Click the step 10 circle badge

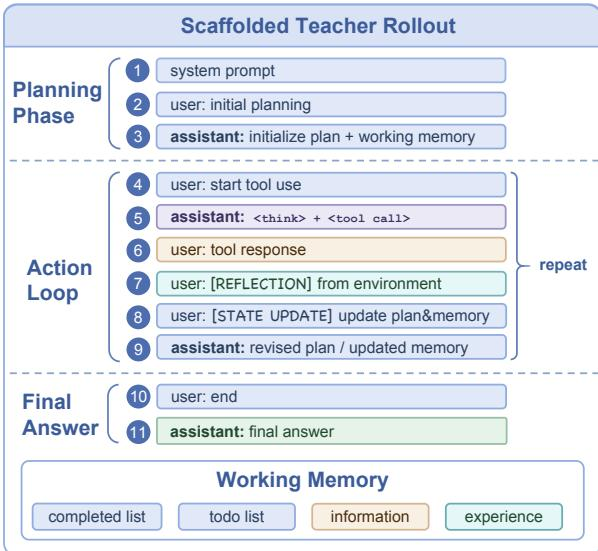[x=138, y=397]
